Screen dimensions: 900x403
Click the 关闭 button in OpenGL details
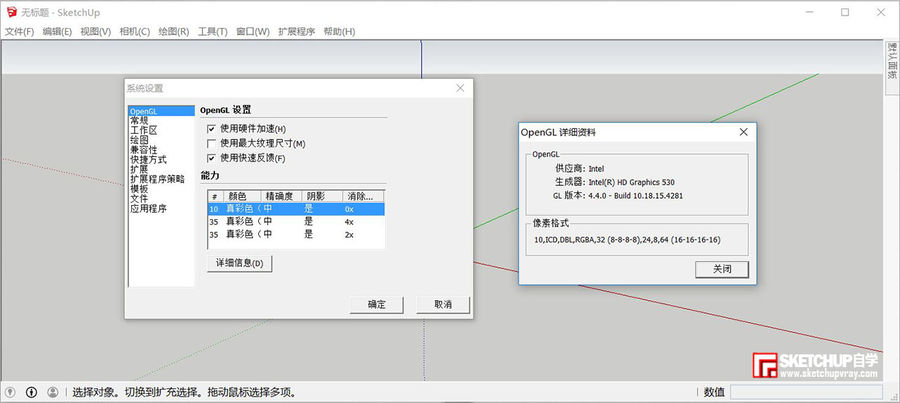[x=722, y=269]
